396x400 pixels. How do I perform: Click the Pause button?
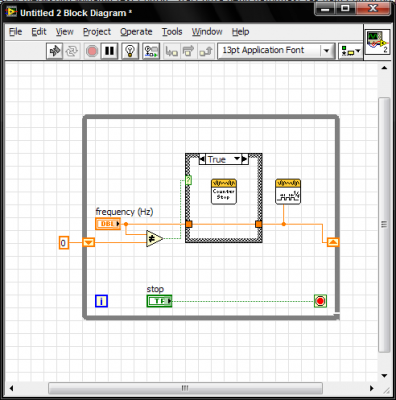tap(110, 51)
